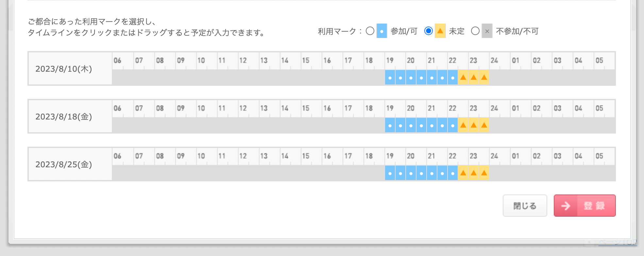Screen dimensions: 644x256
Task: Select the 不参加/不可 radio button
Action: tap(475, 31)
